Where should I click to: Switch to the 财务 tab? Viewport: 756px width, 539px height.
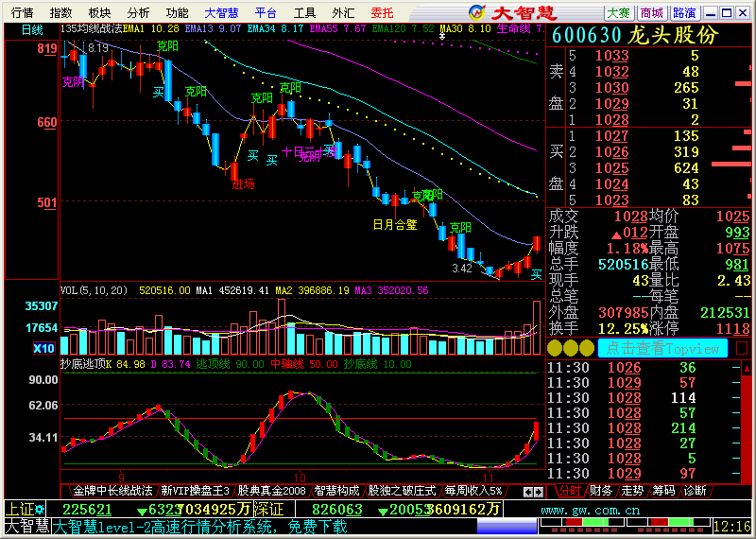(601, 491)
